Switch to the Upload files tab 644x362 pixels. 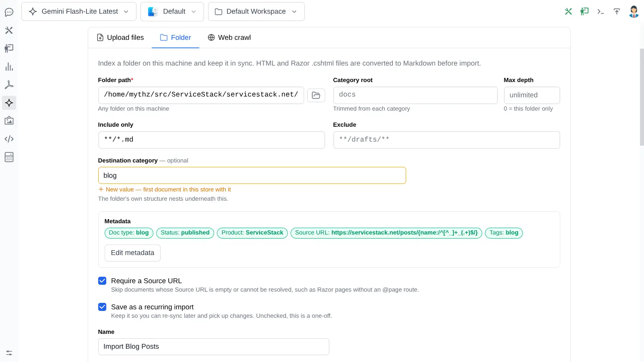tap(120, 37)
